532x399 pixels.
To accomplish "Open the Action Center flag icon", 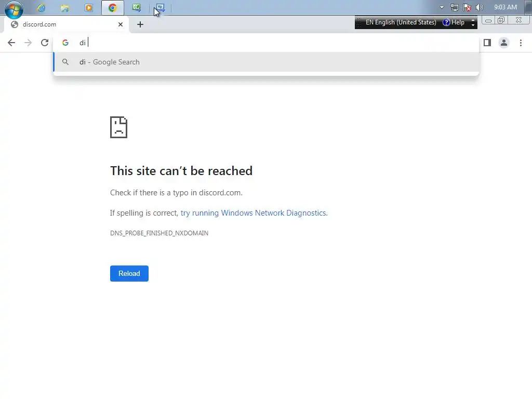I will click(467, 7).
